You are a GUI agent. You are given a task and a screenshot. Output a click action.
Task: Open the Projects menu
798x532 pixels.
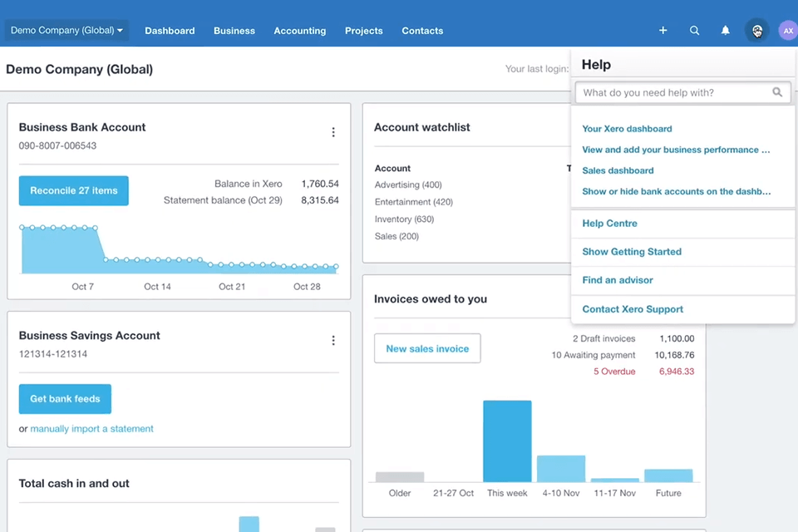363,31
